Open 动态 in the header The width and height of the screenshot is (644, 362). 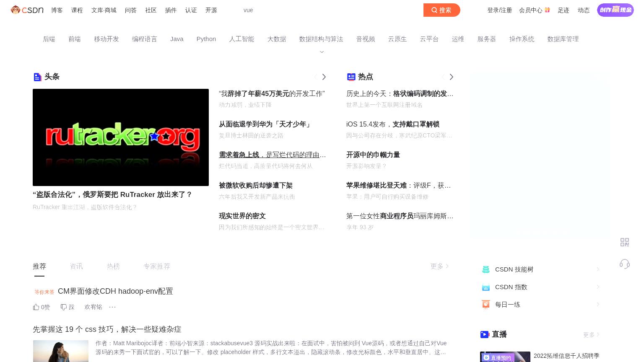pos(584,10)
